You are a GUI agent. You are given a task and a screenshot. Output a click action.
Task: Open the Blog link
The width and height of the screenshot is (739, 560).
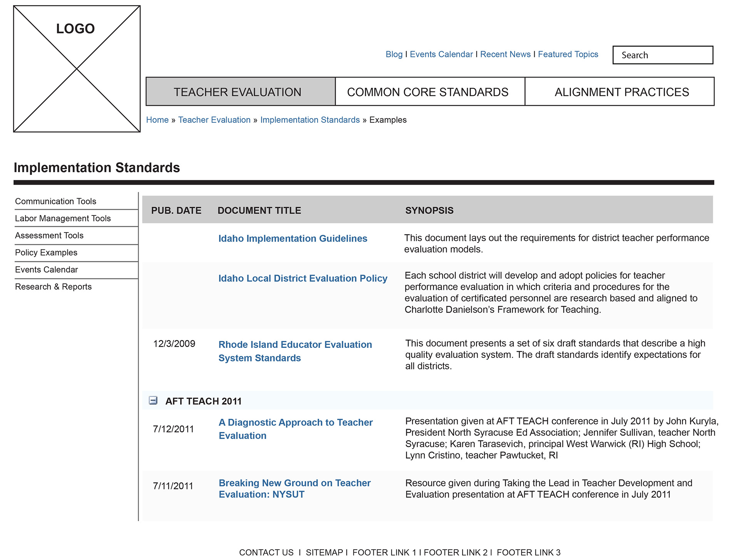[x=394, y=54]
